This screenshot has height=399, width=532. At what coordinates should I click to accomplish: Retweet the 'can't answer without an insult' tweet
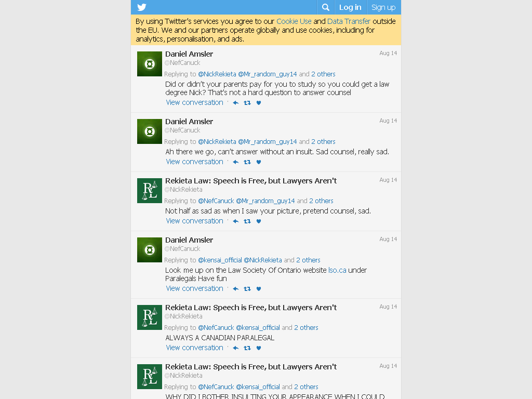[247, 162]
